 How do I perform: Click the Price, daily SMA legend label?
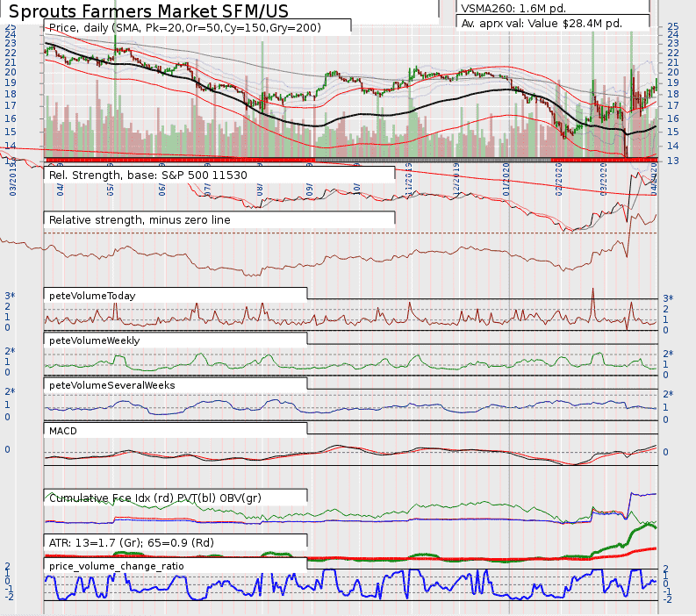pos(184,27)
